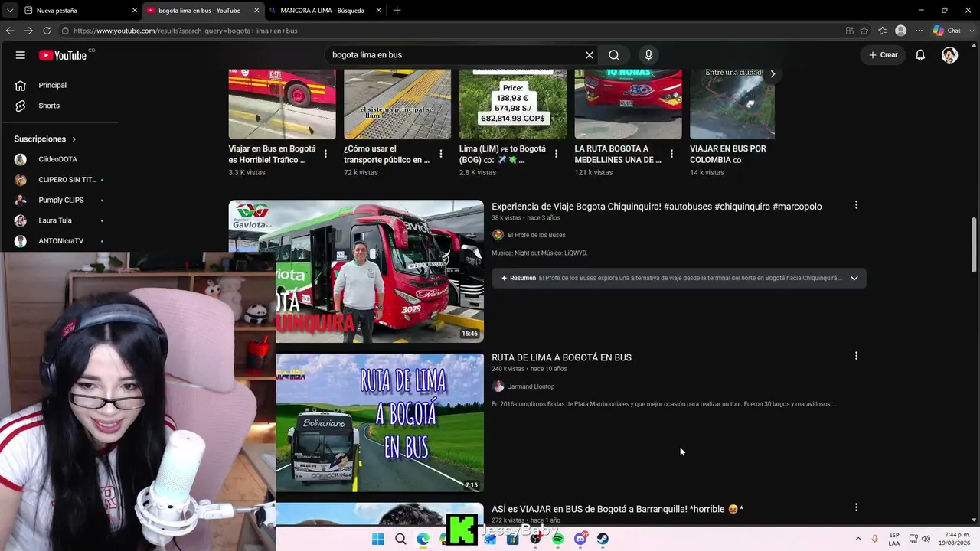
Task: Open Windows taskbar search
Action: point(400,539)
